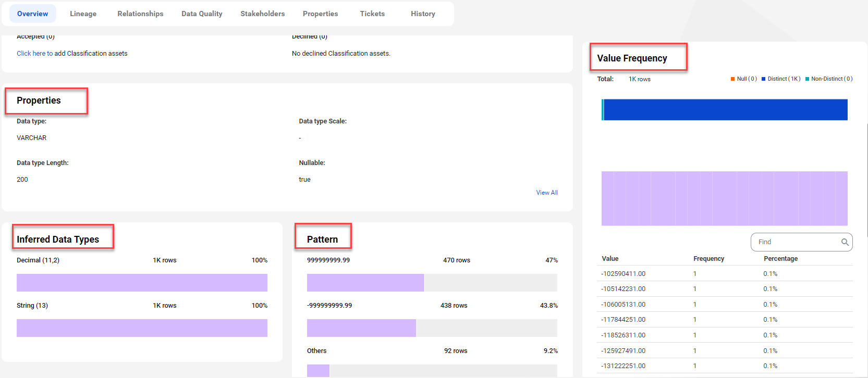Click the Pattern panel heading
868x378 pixels.
(x=322, y=240)
